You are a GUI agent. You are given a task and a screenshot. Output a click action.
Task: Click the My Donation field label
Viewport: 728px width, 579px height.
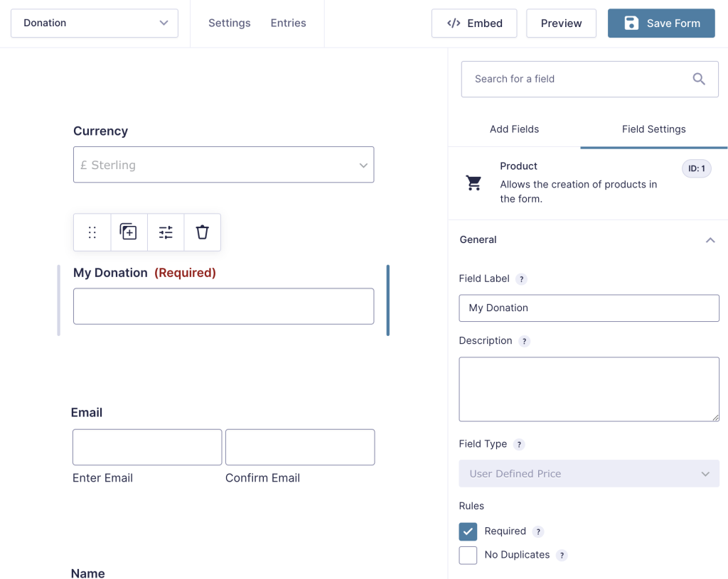click(x=110, y=273)
